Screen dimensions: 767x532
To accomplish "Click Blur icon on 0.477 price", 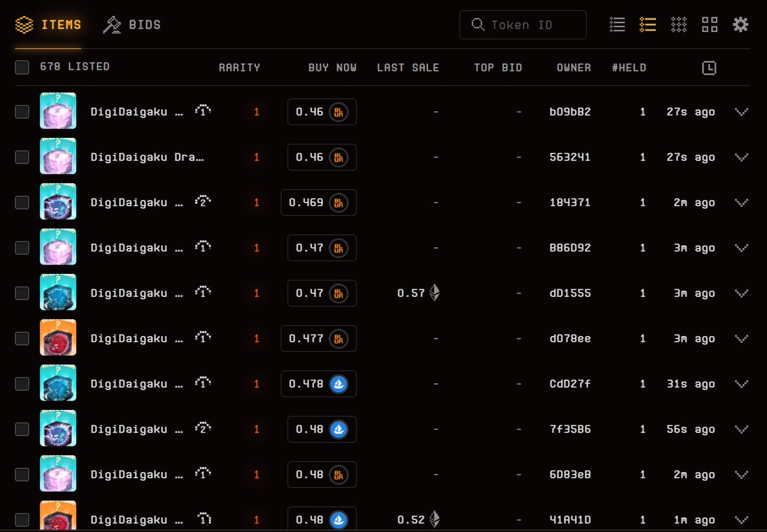I will (x=339, y=338).
